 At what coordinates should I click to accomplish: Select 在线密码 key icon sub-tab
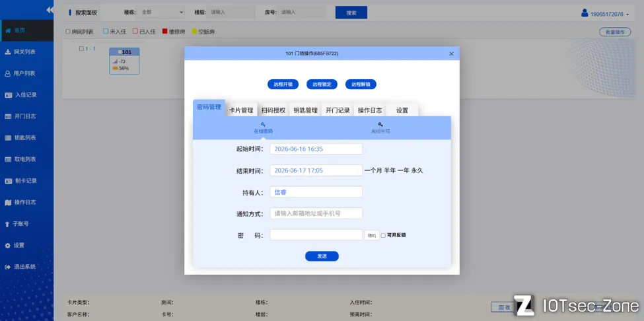[264, 124]
